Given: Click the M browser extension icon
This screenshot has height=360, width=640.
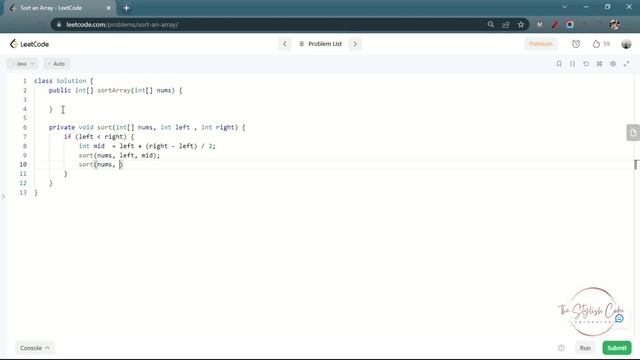Looking at the screenshot, I should [x=540, y=24].
